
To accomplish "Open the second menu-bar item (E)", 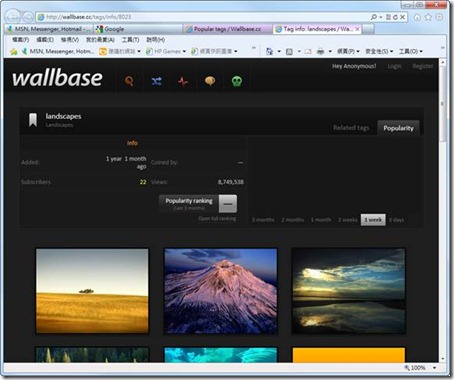I will pyautogui.click(x=45, y=40).
